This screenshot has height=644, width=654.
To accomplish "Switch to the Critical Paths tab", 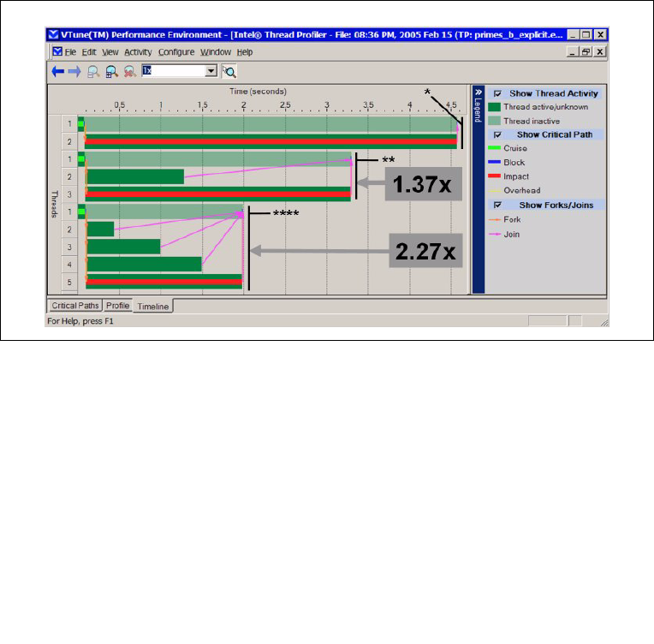I will (x=75, y=306).
